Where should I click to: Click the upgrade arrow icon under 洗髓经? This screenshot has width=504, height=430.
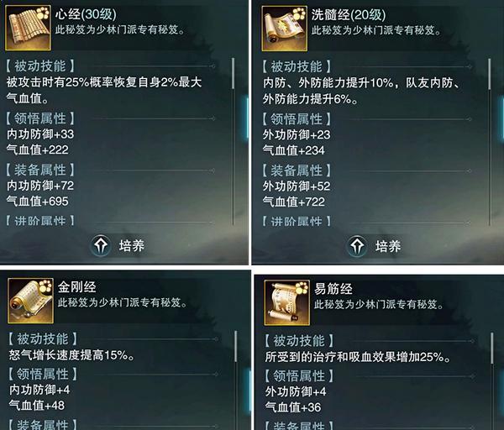(x=357, y=247)
